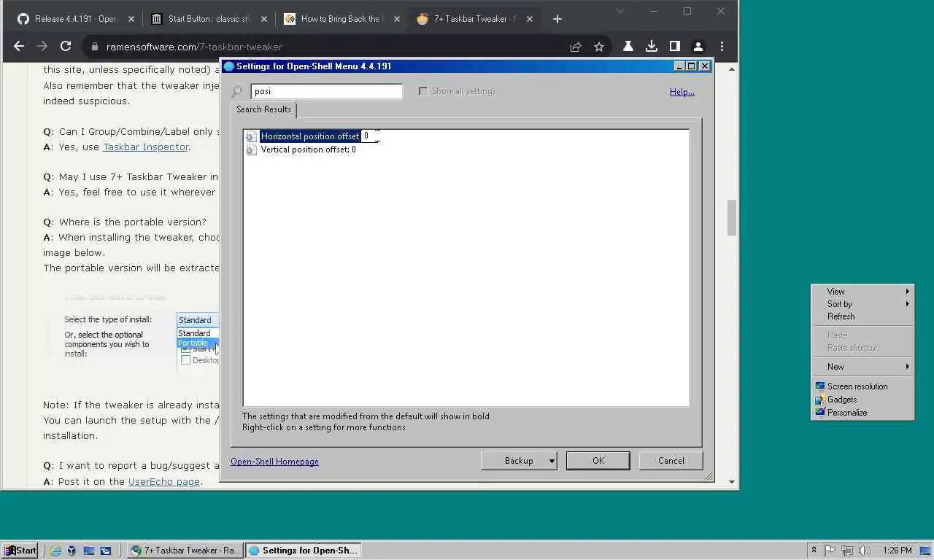The image size is (934, 560).
Task: Click gear icon beside Vertical position offset
Action: tap(251, 149)
